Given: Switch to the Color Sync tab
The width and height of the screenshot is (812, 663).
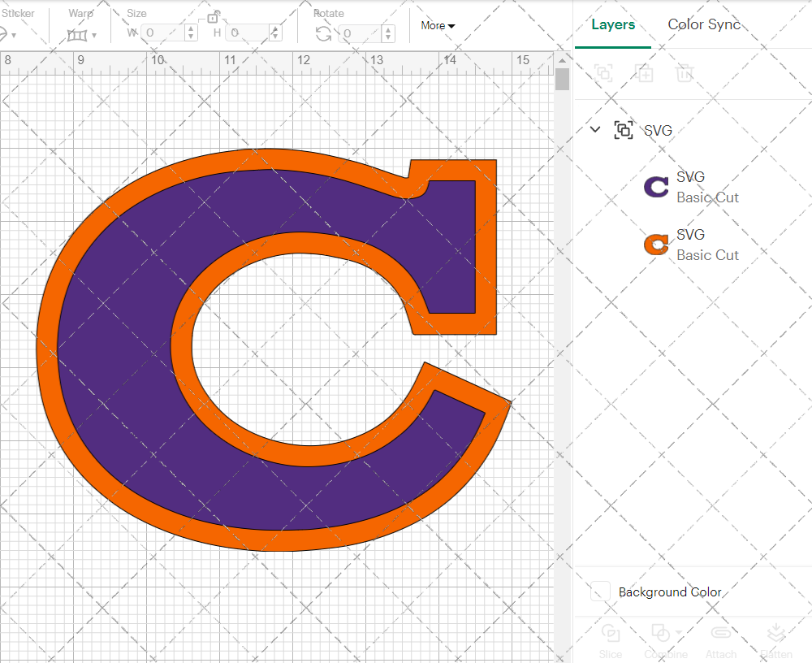Looking at the screenshot, I should pyautogui.click(x=704, y=24).
